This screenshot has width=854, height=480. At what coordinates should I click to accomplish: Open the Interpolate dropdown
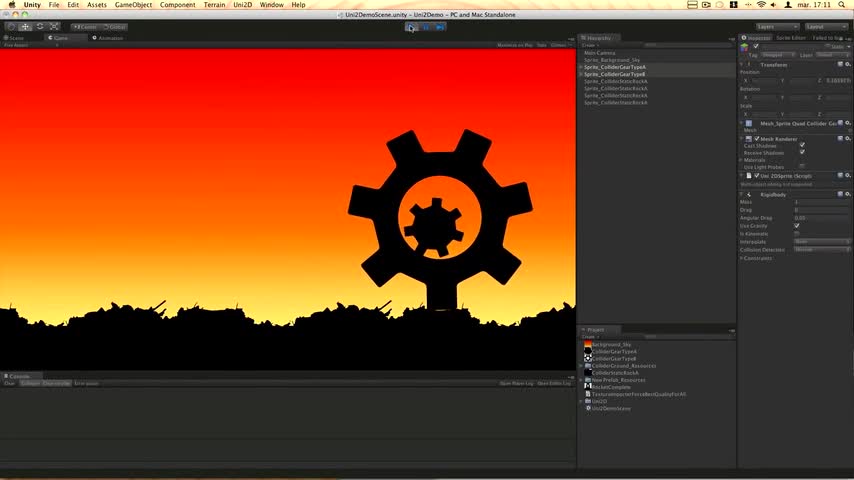tap(822, 241)
